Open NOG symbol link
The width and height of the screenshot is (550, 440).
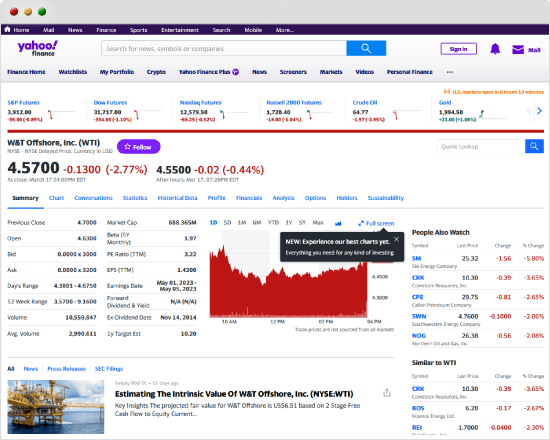point(418,335)
